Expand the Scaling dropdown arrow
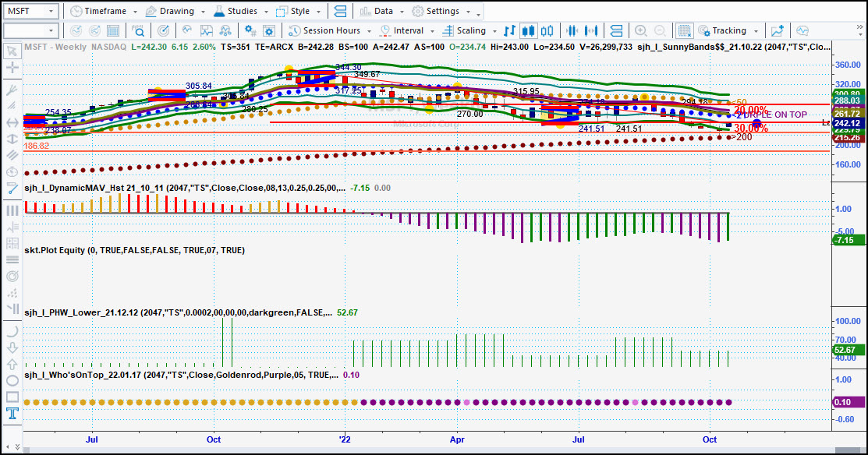The width and height of the screenshot is (868, 455). 494,31
